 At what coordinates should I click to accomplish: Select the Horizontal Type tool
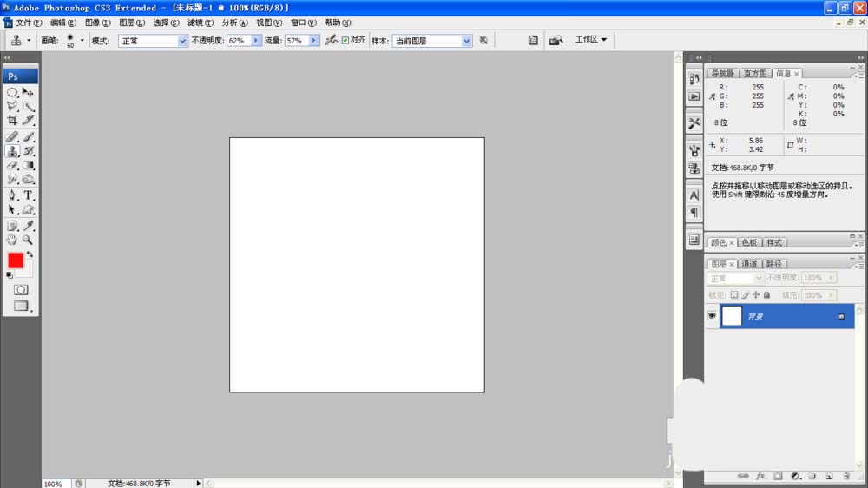(x=29, y=195)
